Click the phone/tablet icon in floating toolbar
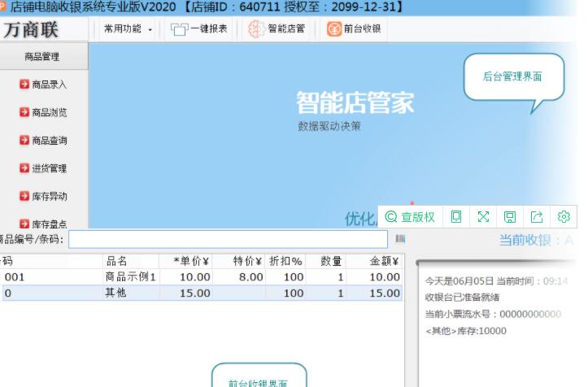The image size is (588, 387). tap(456, 217)
